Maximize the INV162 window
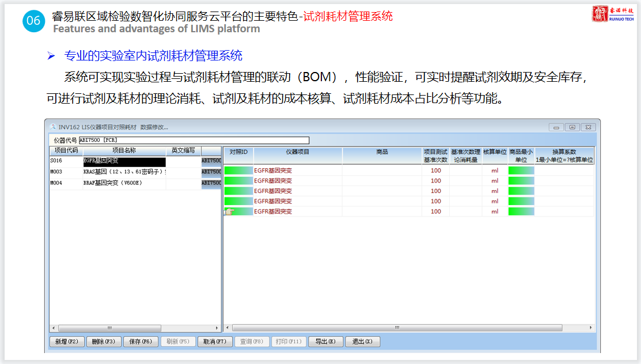Screen dimensions: 641x364 [572, 127]
